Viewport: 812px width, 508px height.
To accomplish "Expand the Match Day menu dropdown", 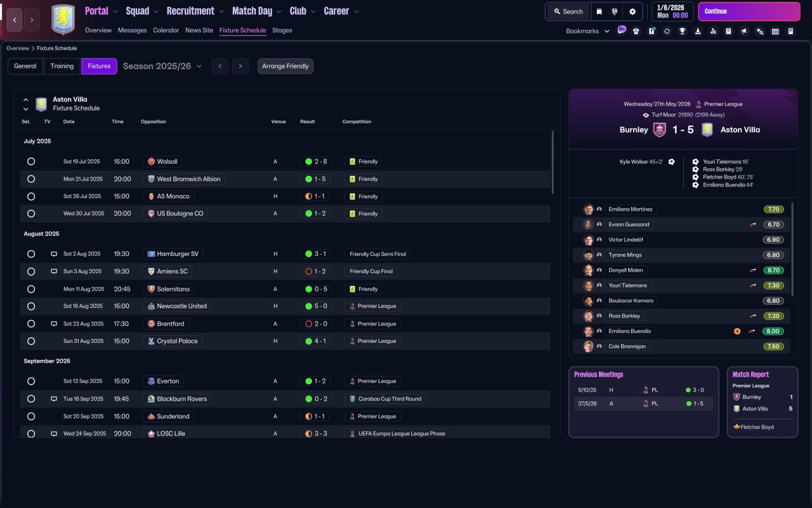I will (279, 11).
